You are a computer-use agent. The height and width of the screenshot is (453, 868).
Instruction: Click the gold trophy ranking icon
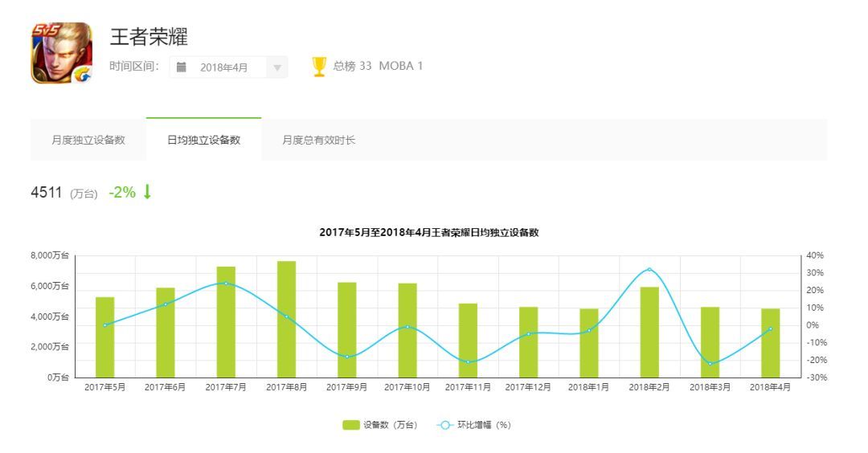[x=319, y=67]
